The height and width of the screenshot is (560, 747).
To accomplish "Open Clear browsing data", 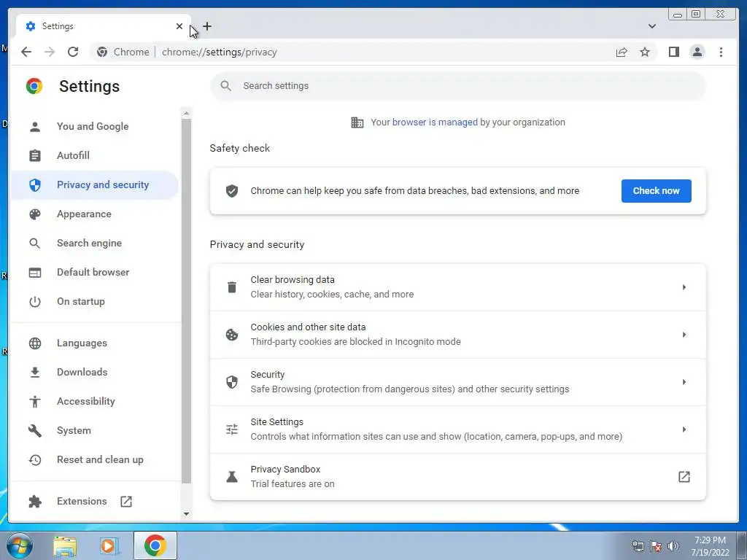I will click(x=458, y=287).
